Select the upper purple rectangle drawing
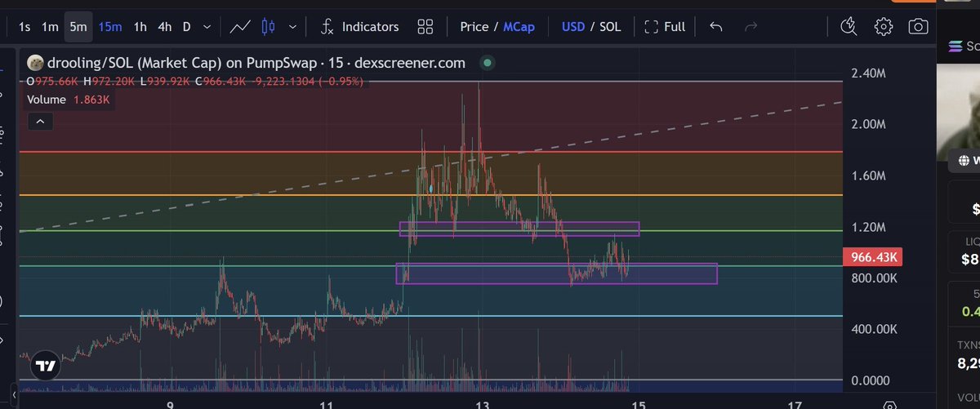The width and height of the screenshot is (980, 409). coord(519,229)
